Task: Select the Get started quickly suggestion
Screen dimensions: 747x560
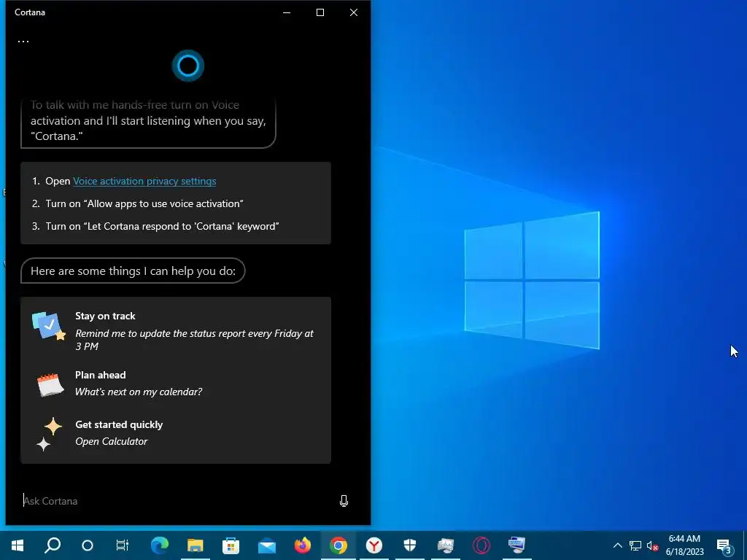Action: tap(176, 433)
